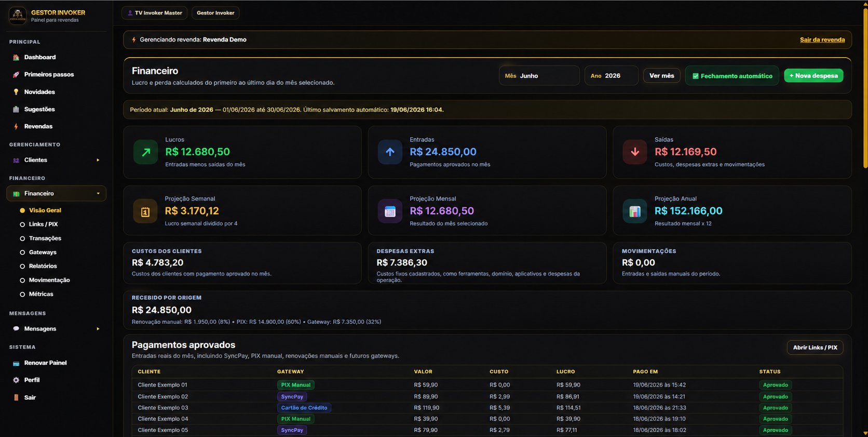Click the SyncPay badge for Cliente Exemplo 02
The height and width of the screenshot is (437, 868).
click(292, 396)
